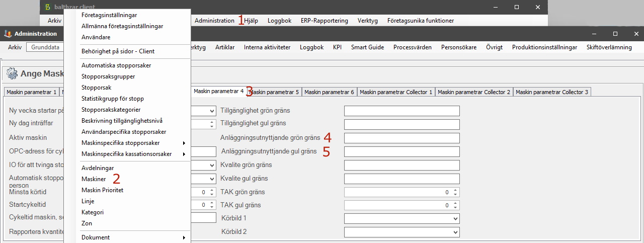Switch to Maskin parametrar Collector 1 tab
644x243 pixels.
click(x=396, y=92)
